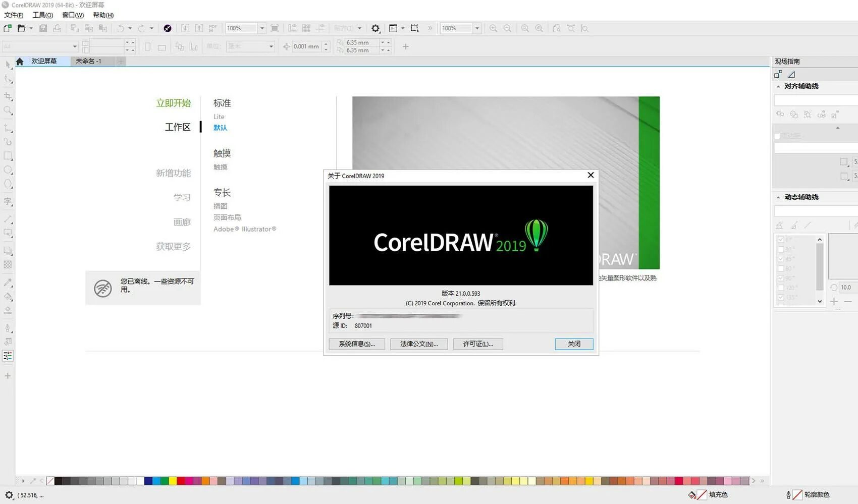Open the 工具 menu
Viewport: 858px width, 504px height.
(43, 15)
